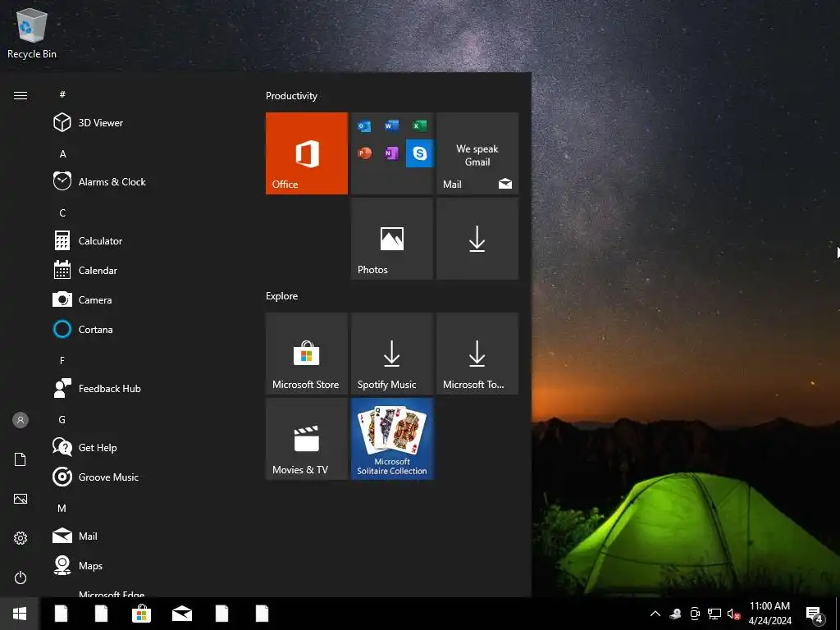Open Pictures from the Start sidebar
This screenshot has width=840, height=630.
(x=21, y=499)
